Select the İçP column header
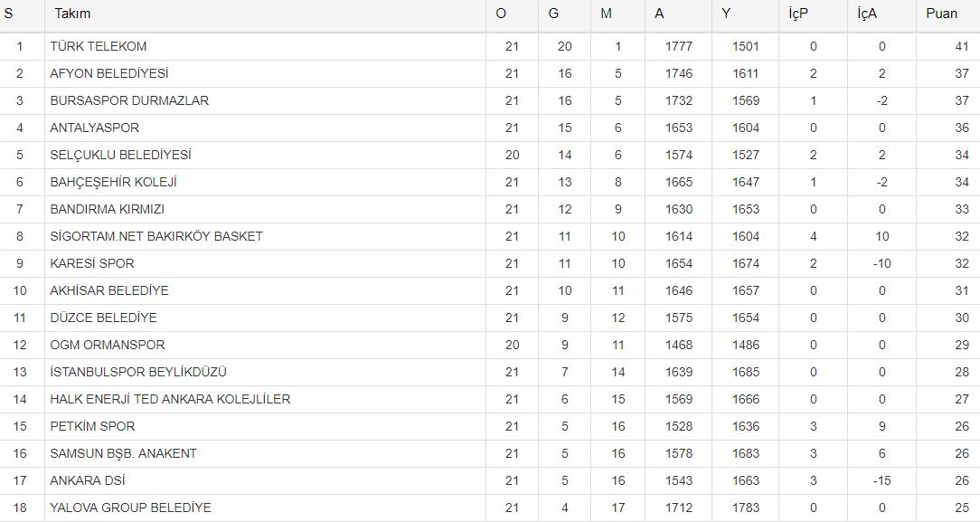The height and width of the screenshot is (522, 980). [796, 14]
